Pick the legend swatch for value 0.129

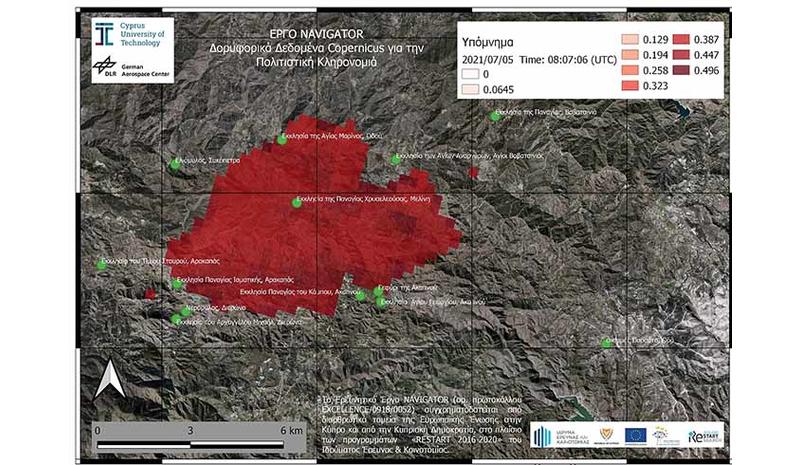(630, 39)
